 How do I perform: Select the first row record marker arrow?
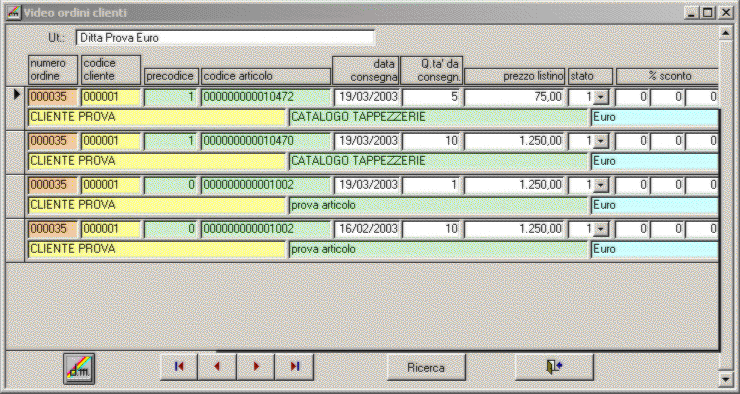(x=17, y=95)
